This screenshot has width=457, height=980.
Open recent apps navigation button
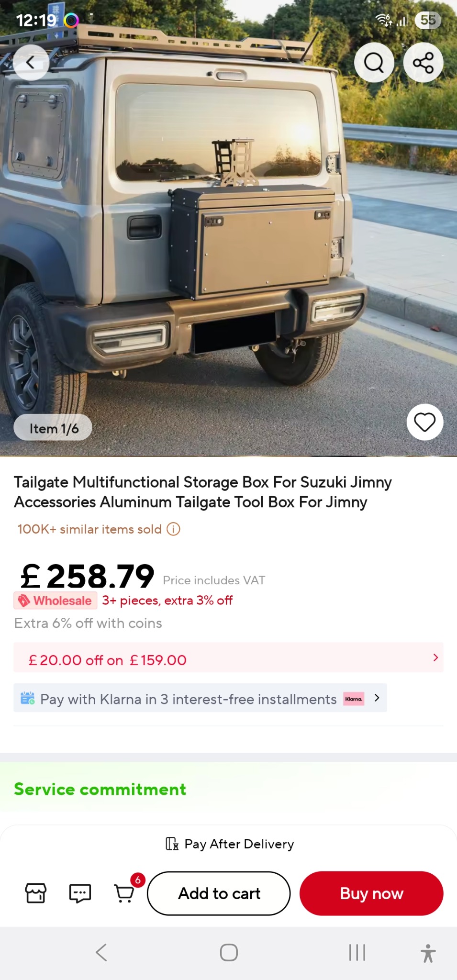point(357,952)
